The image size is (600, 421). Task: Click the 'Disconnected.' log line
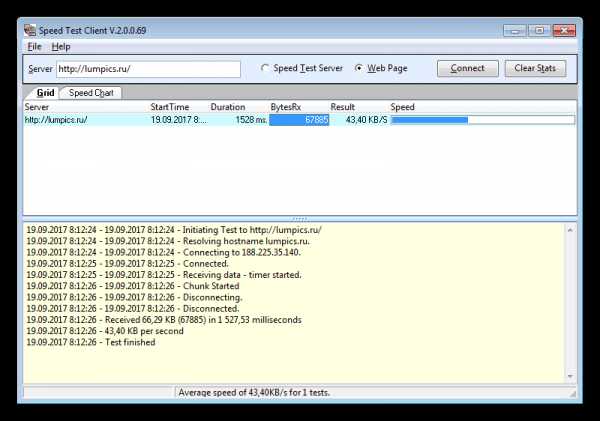pos(132,308)
